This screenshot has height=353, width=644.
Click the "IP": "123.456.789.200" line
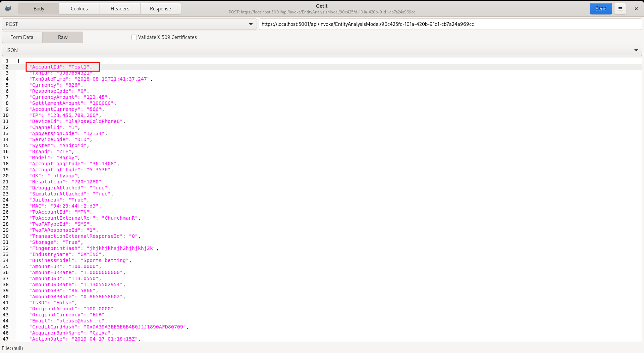point(65,115)
